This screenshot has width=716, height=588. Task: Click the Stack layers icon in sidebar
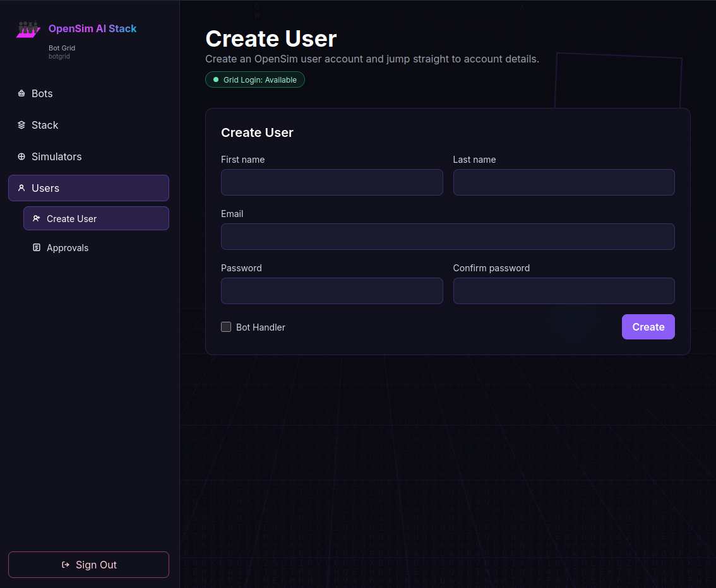coord(21,125)
